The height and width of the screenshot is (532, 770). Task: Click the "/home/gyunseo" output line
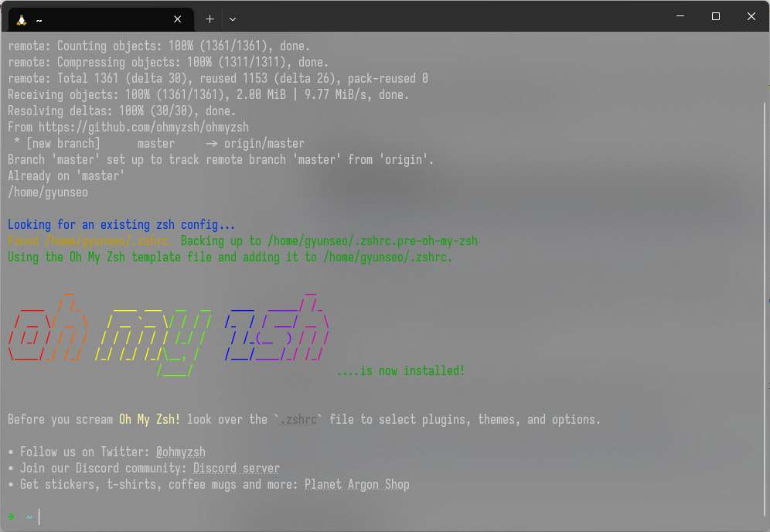click(48, 192)
